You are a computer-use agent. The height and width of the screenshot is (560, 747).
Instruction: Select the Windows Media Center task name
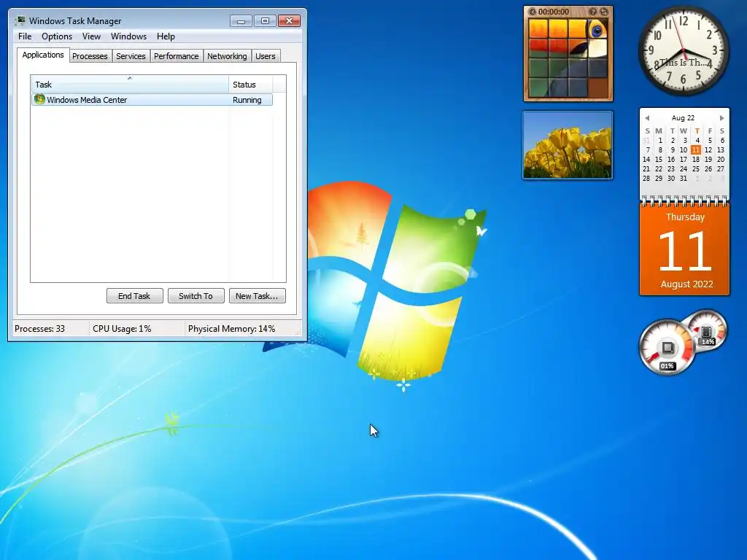point(87,100)
